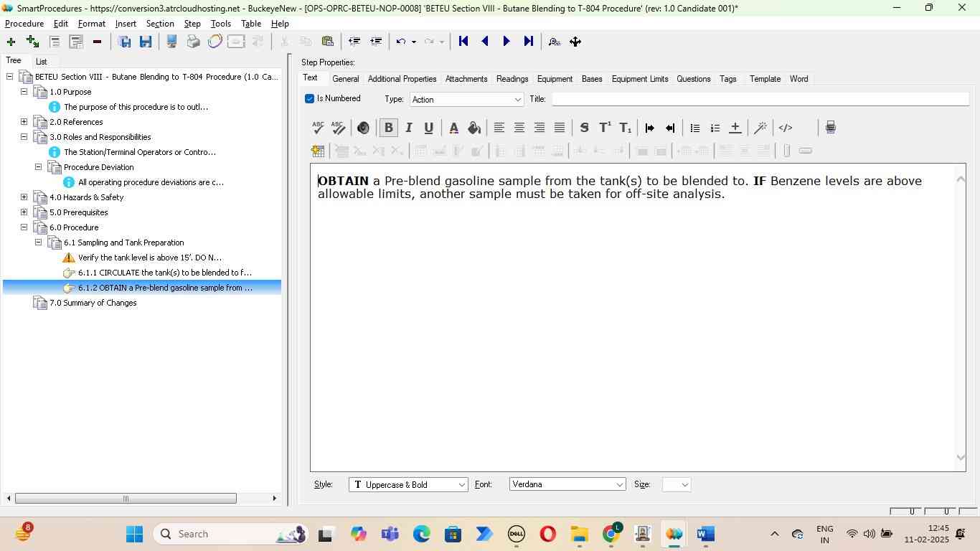Open the Tools menu
The width and height of the screenshot is (980, 551).
(x=221, y=24)
